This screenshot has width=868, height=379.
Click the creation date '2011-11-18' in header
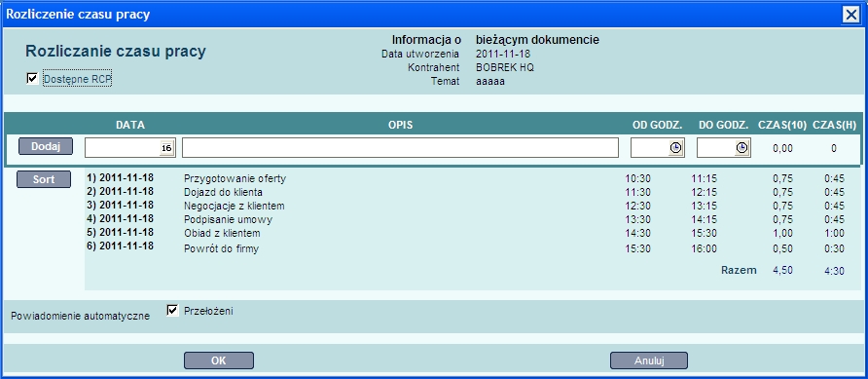tap(503, 54)
